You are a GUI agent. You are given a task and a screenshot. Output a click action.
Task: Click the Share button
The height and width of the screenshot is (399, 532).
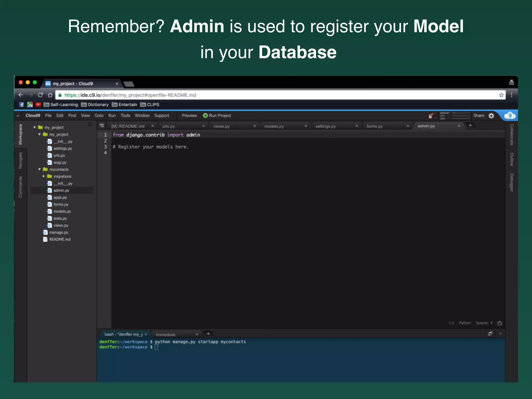coord(478,116)
